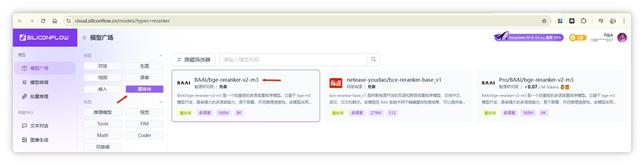Viewport: 644px width, 165px height.
Task: Enable the 对话 type filter
Action: (102, 66)
